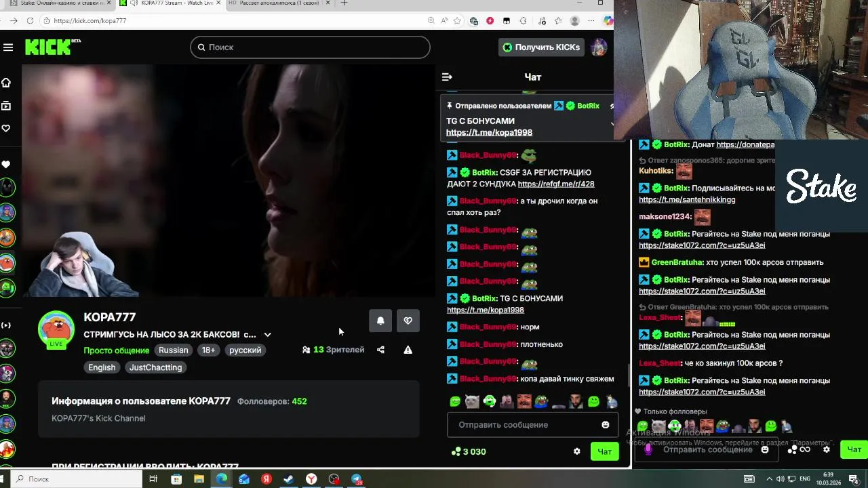Go forward with browser arrow
Viewport: 868px width, 488px height.
pos(14,21)
